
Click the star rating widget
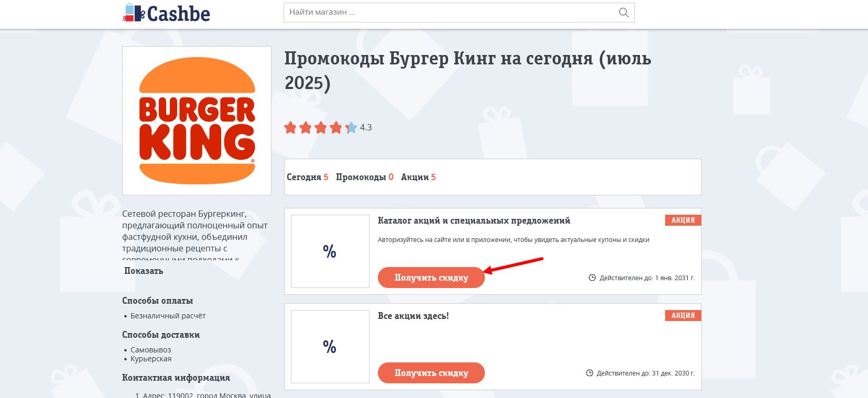click(320, 127)
